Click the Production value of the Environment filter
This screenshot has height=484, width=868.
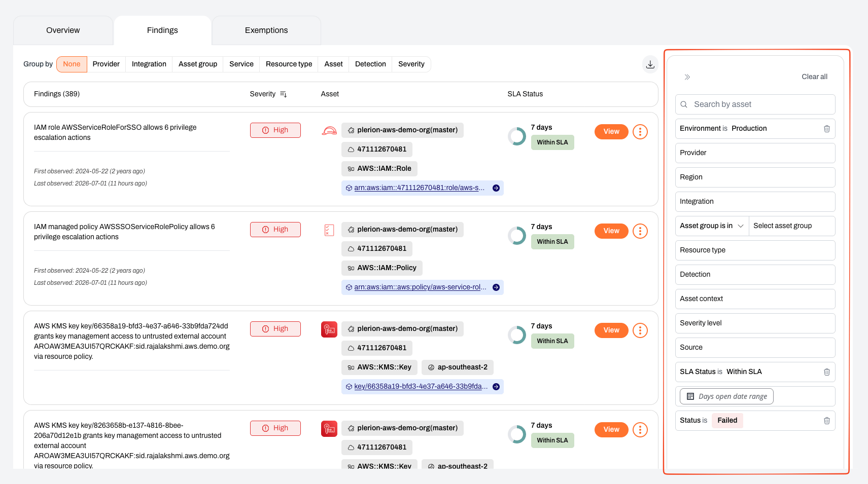pyautogui.click(x=749, y=129)
